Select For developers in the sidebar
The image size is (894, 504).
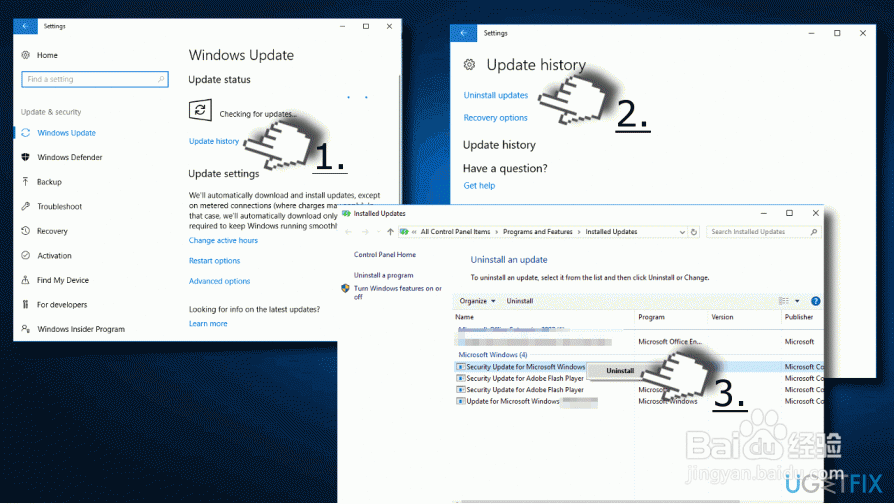[x=62, y=304]
